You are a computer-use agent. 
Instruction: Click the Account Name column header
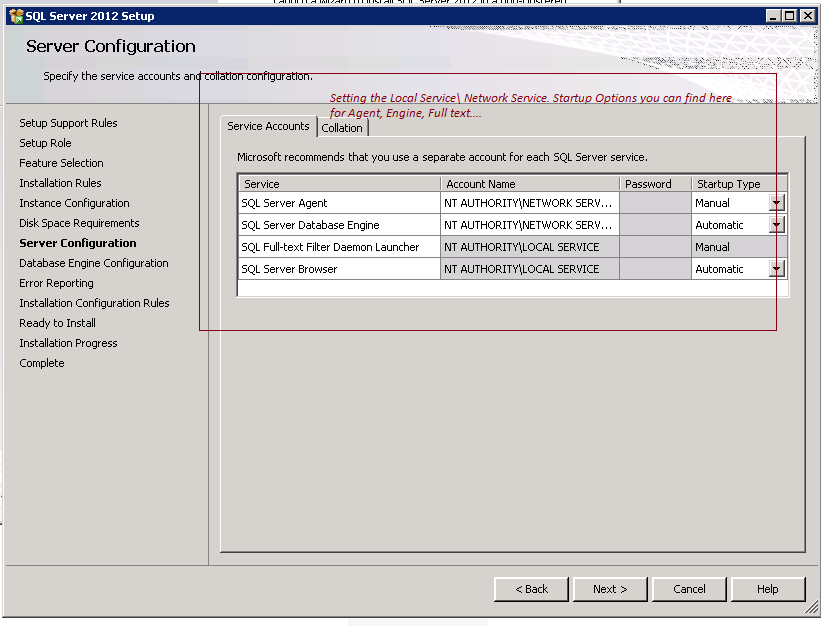(530, 184)
